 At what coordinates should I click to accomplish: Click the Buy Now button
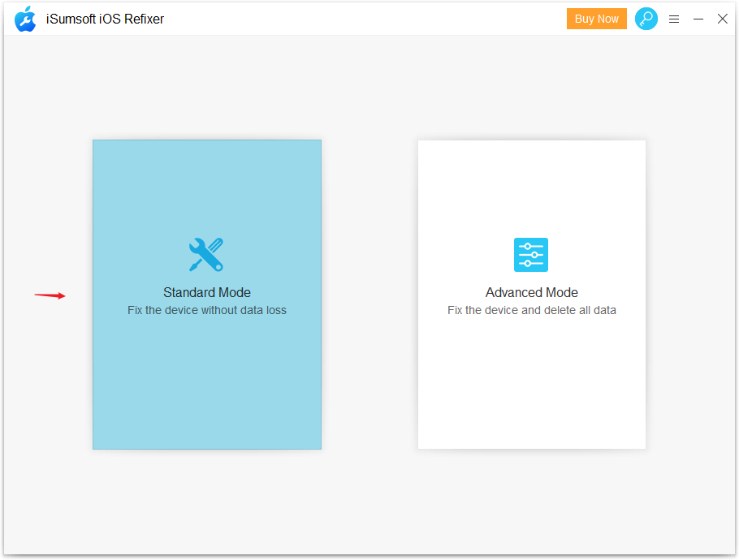[596, 19]
